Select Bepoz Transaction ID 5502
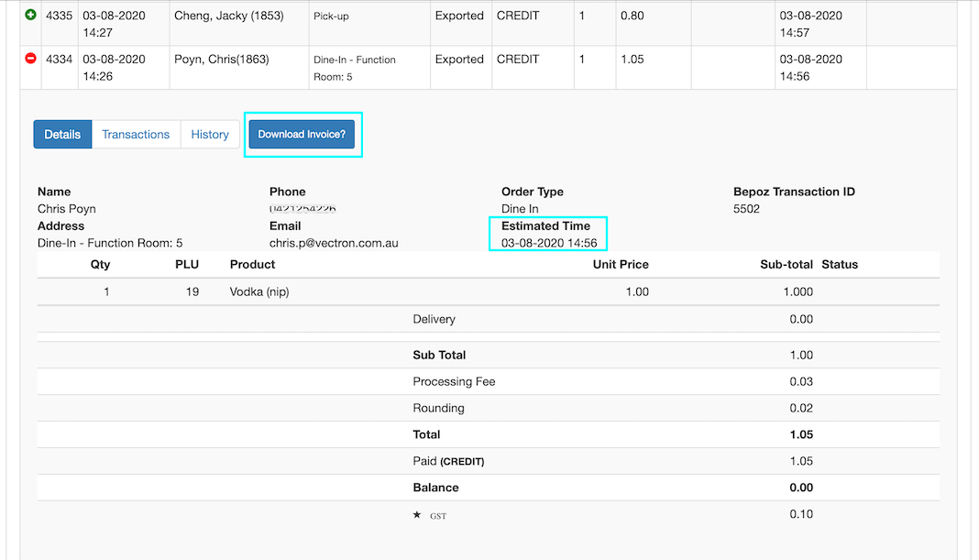 tap(746, 209)
